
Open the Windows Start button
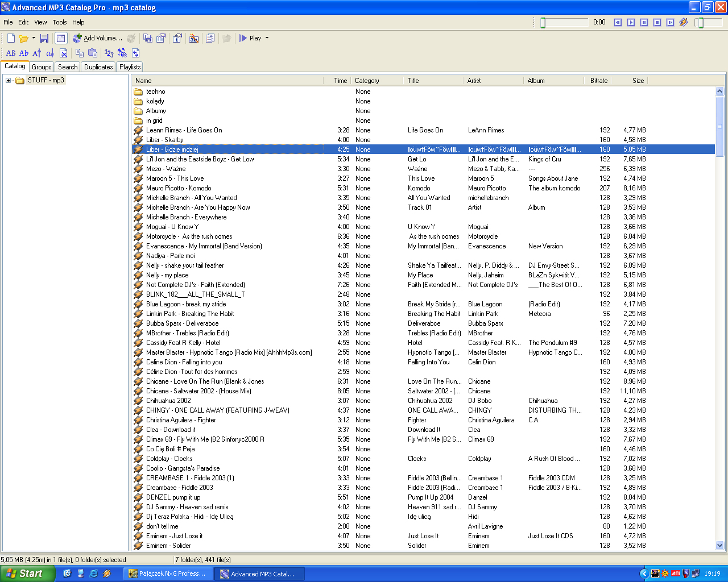click(x=28, y=573)
